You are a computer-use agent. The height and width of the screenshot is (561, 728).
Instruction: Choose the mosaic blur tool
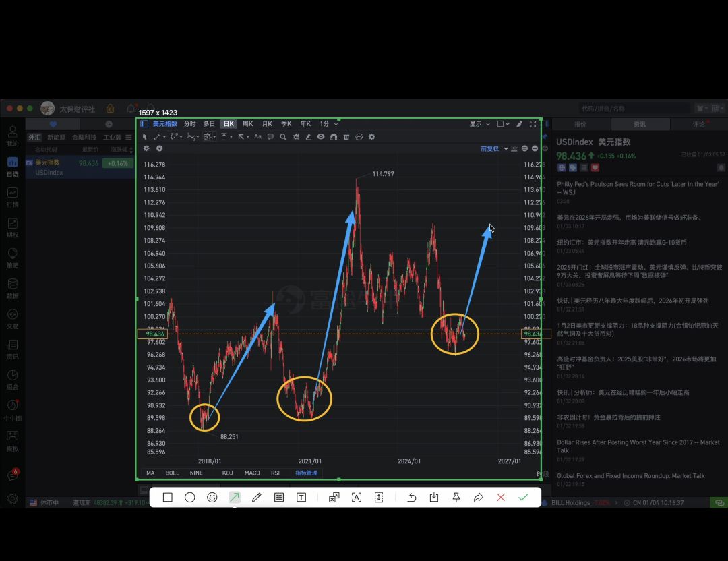pyautogui.click(x=279, y=498)
